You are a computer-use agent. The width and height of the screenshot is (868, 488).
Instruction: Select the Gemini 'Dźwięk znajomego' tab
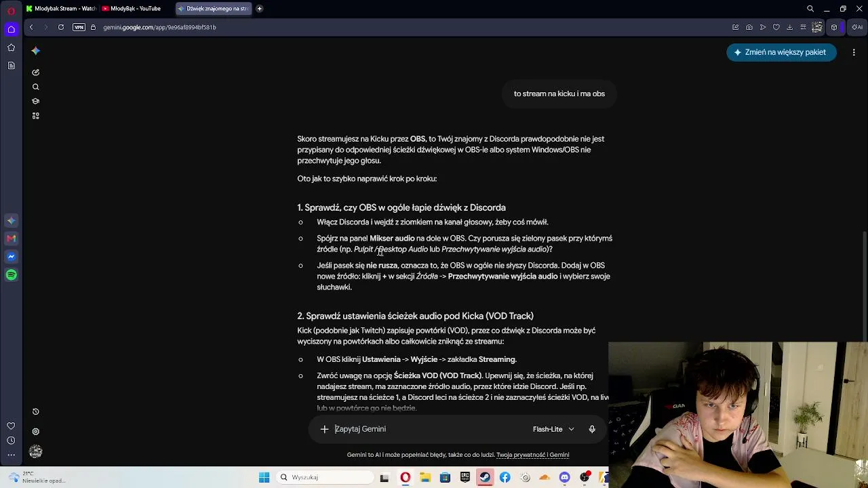[x=213, y=9]
